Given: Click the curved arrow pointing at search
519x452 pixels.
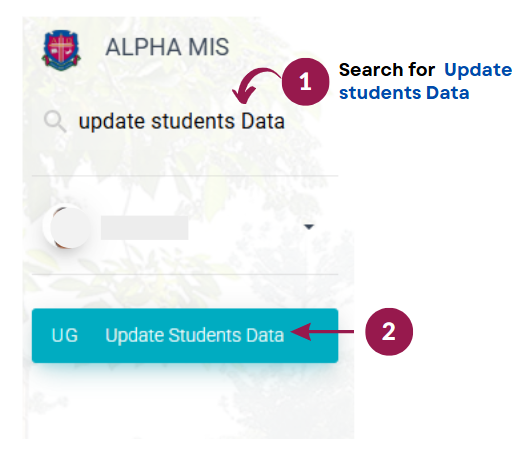Looking at the screenshot, I should pos(255,85).
